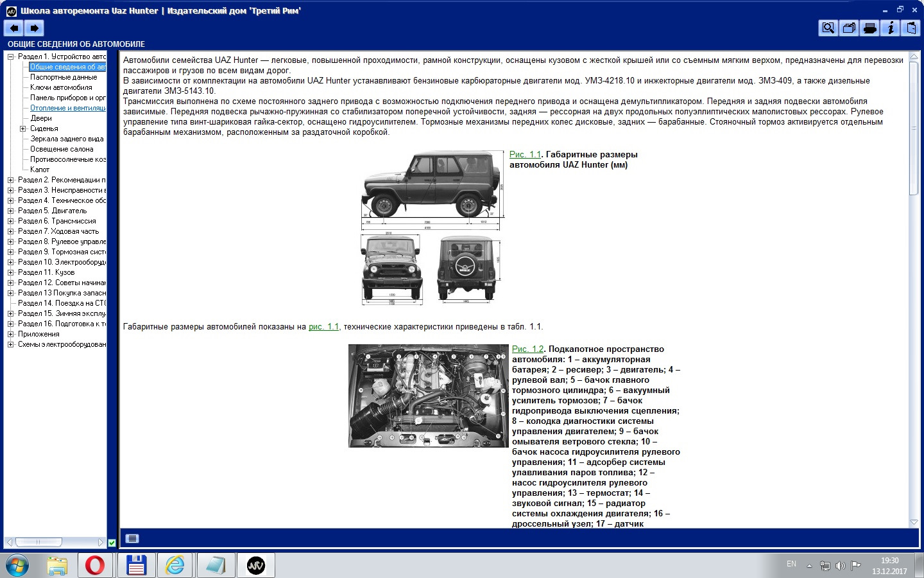924x578 pixels.
Task: Open the floppy disk app on taskbar
Action: [x=136, y=565]
